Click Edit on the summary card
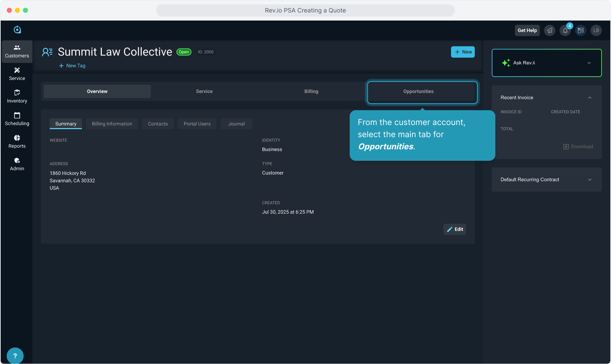Screen dimensions: 611x364 (455, 230)
